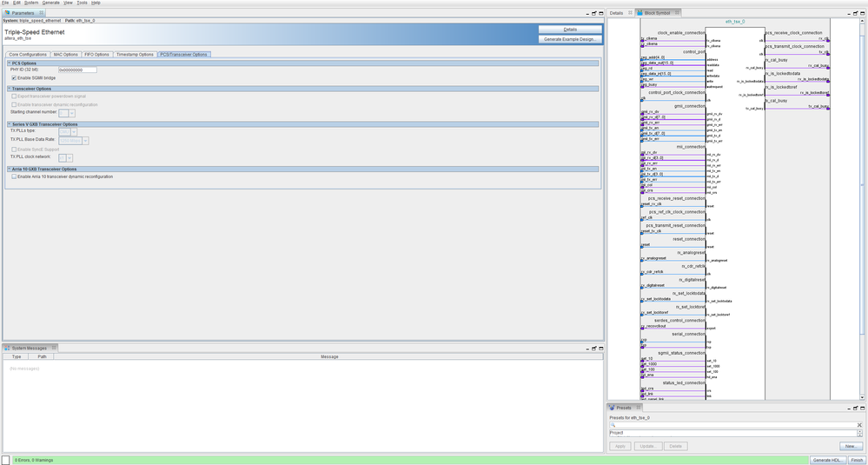Image resolution: width=868 pixels, height=465 pixels.
Task: Select the PCS/Transceiver Options tab
Action: 184,54
